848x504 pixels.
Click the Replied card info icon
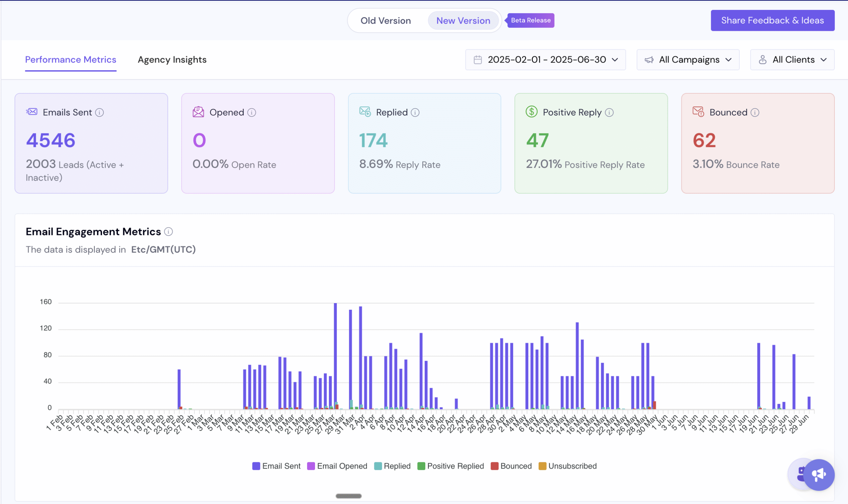tap(415, 113)
